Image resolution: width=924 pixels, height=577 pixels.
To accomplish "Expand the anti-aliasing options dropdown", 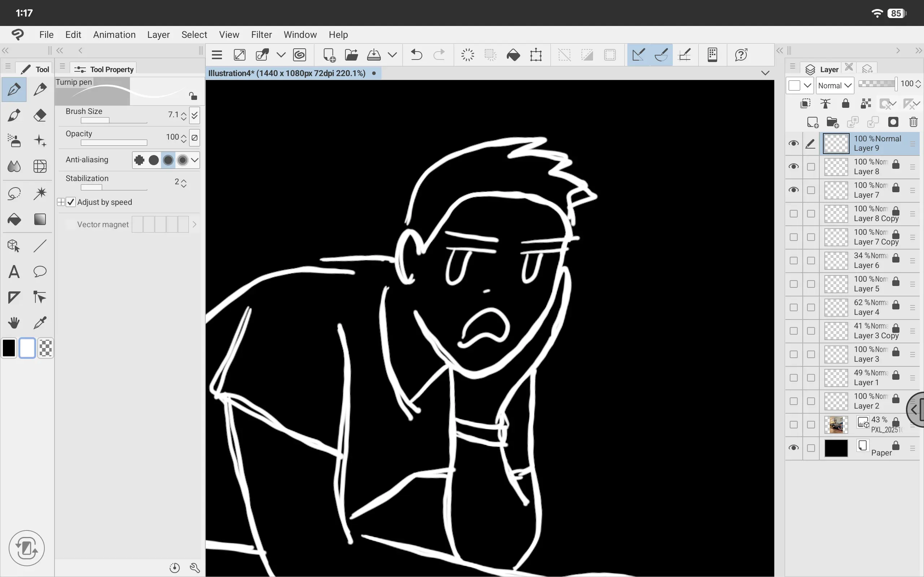I will pyautogui.click(x=195, y=160).
